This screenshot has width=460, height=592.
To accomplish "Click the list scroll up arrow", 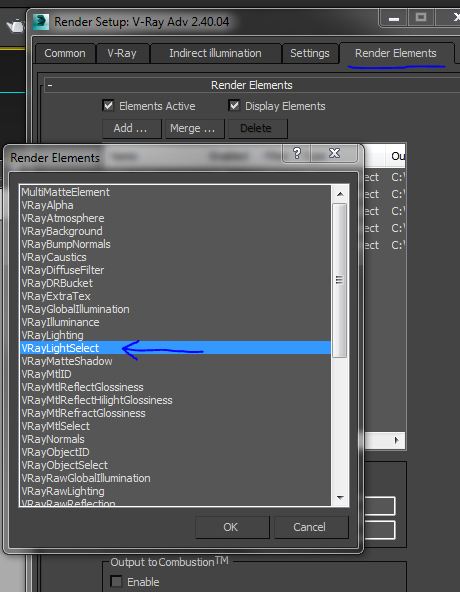I will point(340,194).
